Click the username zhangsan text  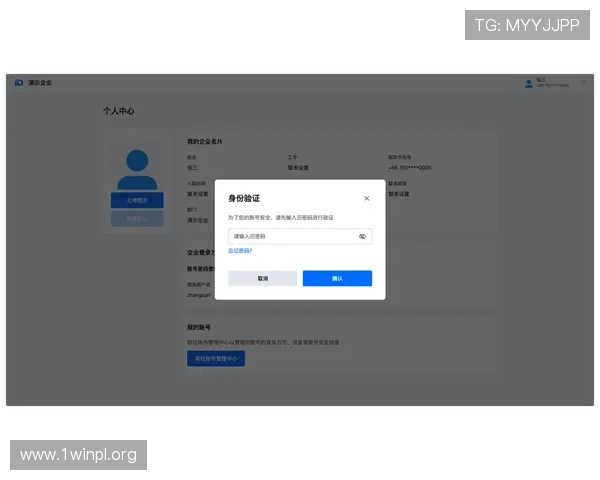199,295
